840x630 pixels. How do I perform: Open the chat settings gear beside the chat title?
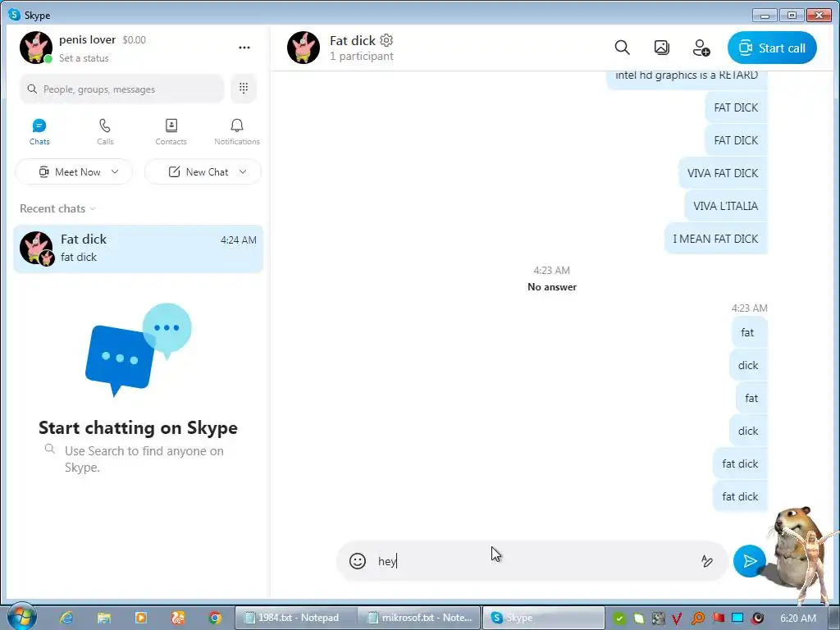[x=386, y=40]
